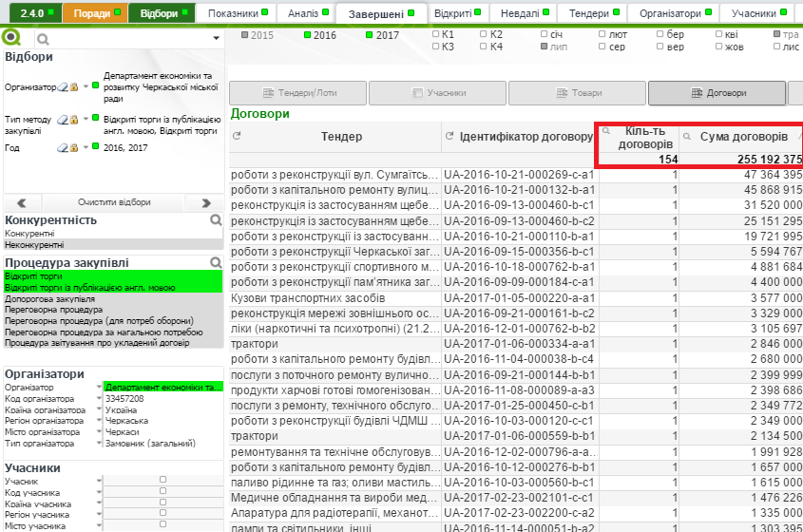
Task: Show the Товари table view
Action: pos(577,93)
